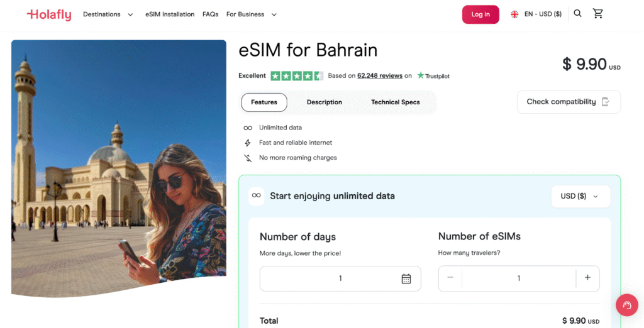Click the Trustpilot logo
Screen dimensions: 644x328
pos(433,76)
